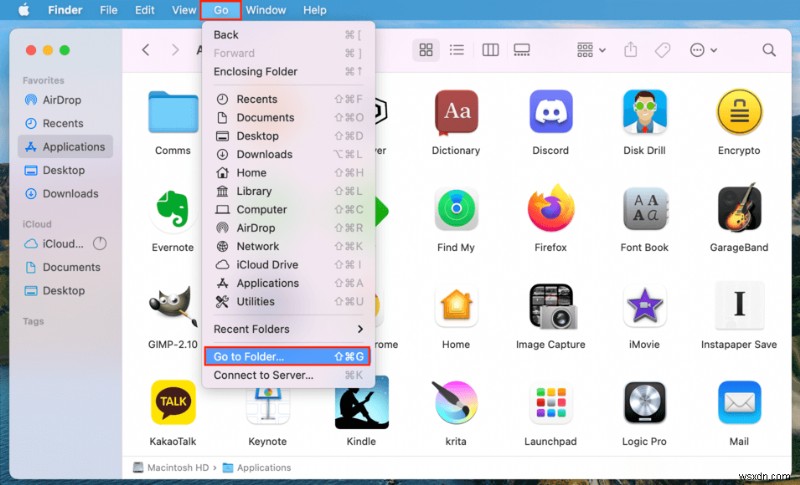Select the KakaoTalk app icon
Viewport: 800px width, 485px height.
[173, 402]
